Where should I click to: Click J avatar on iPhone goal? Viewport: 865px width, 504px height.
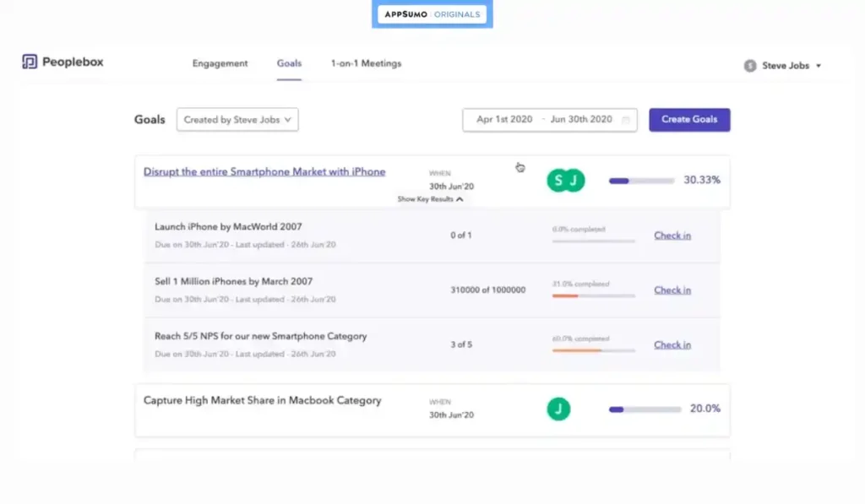(x=574, y=180)
